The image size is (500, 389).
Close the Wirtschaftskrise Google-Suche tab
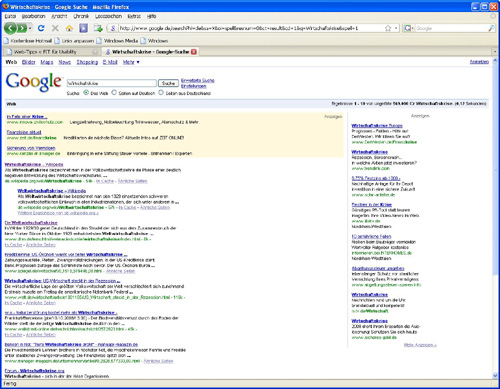point(194,52)
